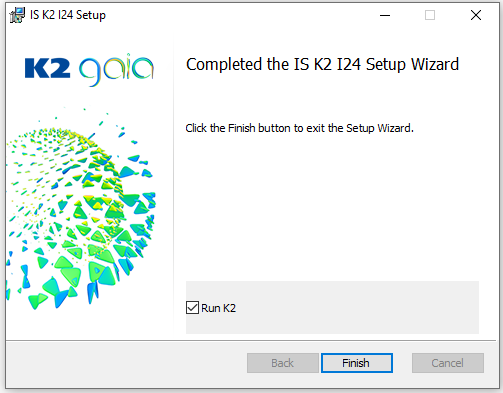Click the grey panel beside Run K2

click(357, 307)
